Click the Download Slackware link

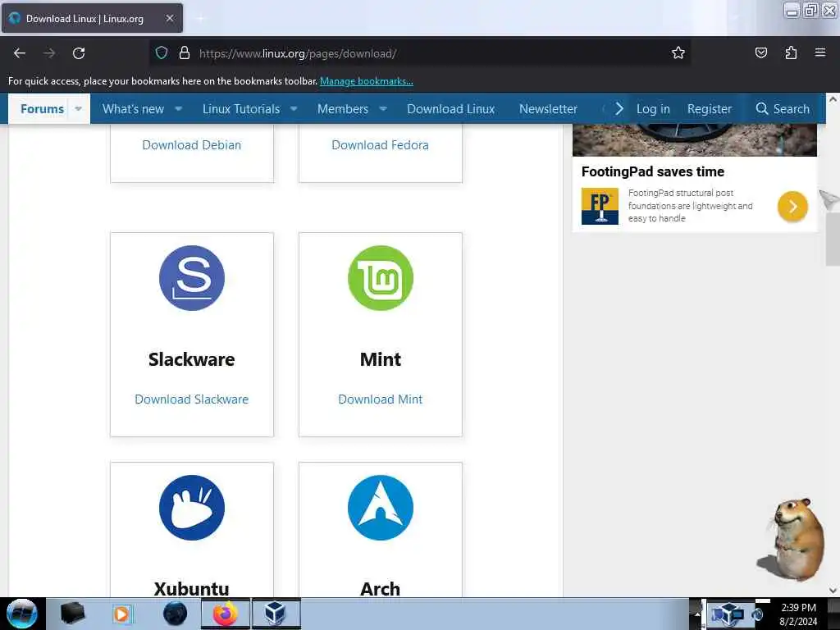point(192,399)
